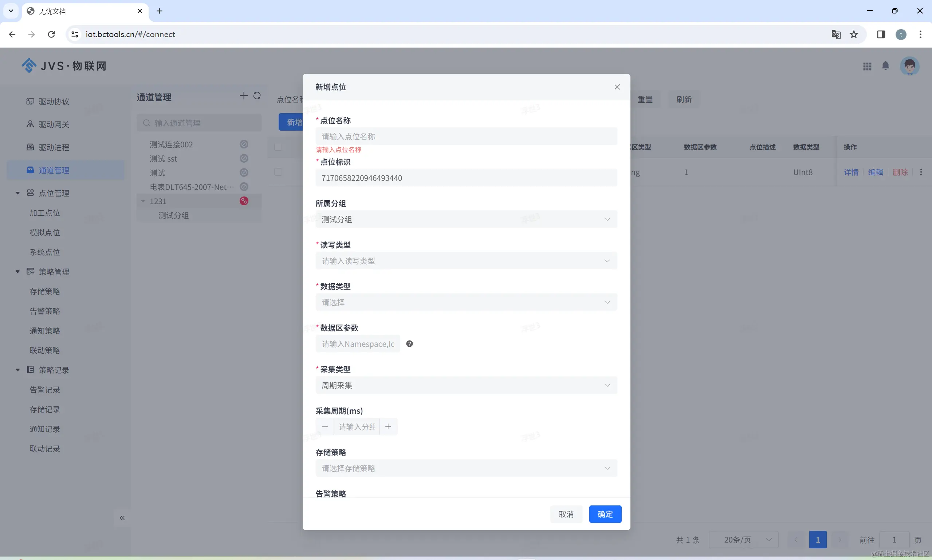This screenshot has width=932, height=560.
Task: Click the red status icon beside 1231
Action: click(x=244, y=201)
